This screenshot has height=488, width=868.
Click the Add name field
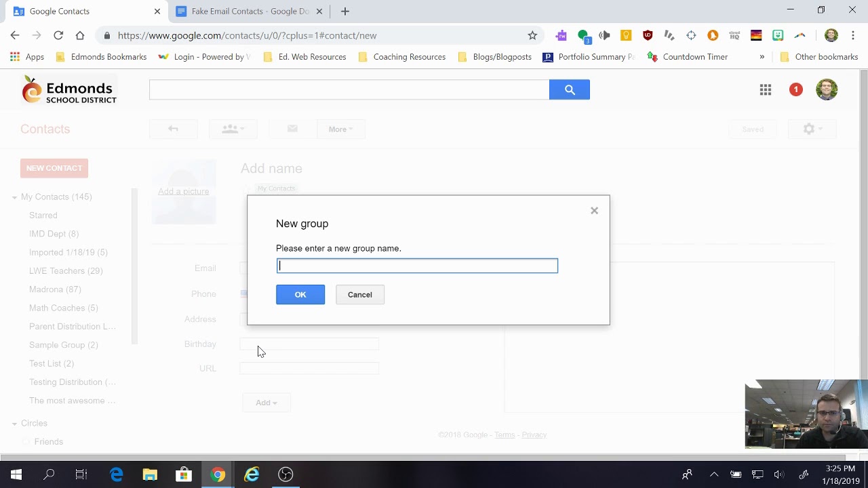click(x=271, y=169)
